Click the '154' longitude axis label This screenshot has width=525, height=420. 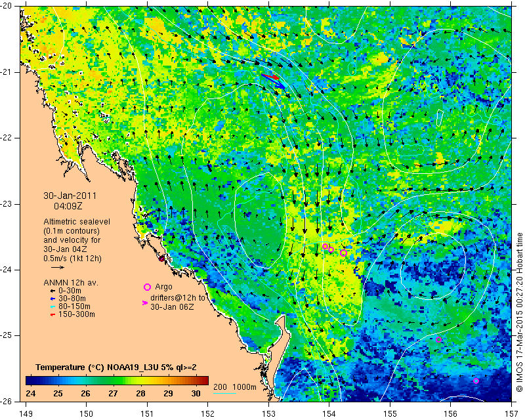coord(329,414)
